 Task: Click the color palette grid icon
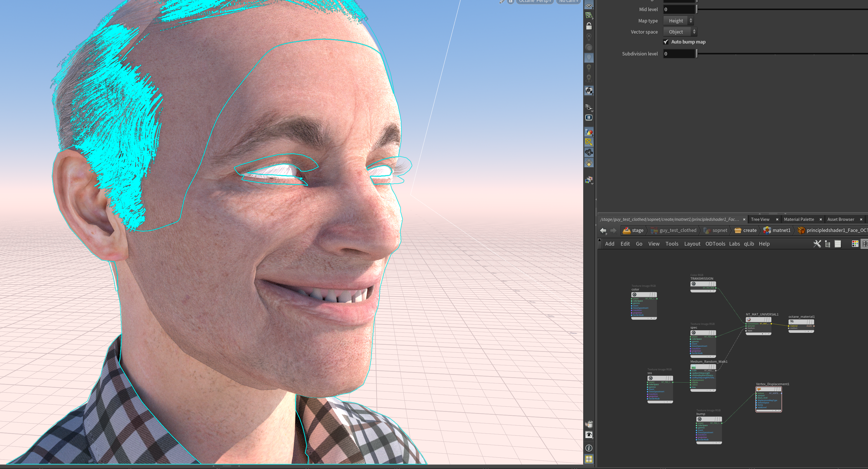855,244
